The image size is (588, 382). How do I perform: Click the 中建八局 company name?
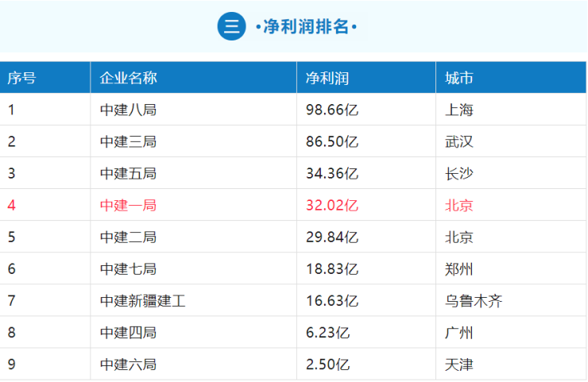(128, 110)
